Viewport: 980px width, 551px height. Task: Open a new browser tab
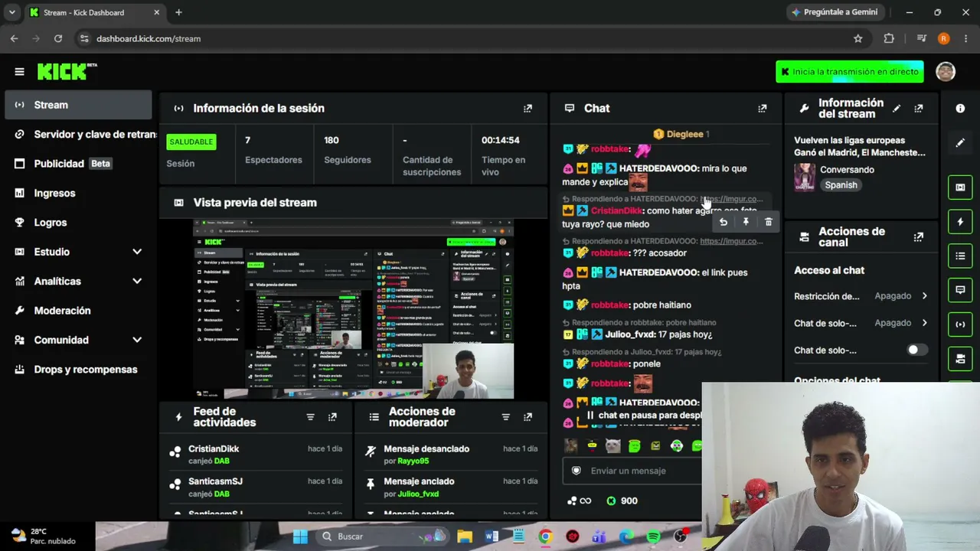coord(178,12)
